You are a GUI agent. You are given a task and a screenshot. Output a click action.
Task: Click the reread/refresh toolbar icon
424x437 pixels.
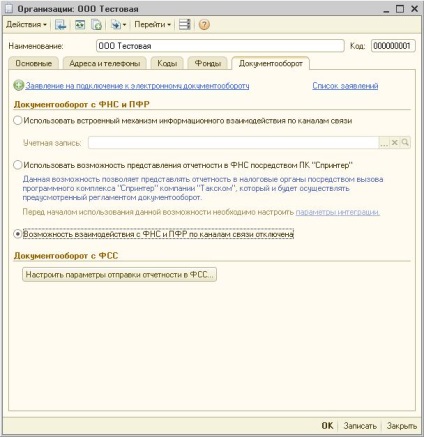[80, 25]
